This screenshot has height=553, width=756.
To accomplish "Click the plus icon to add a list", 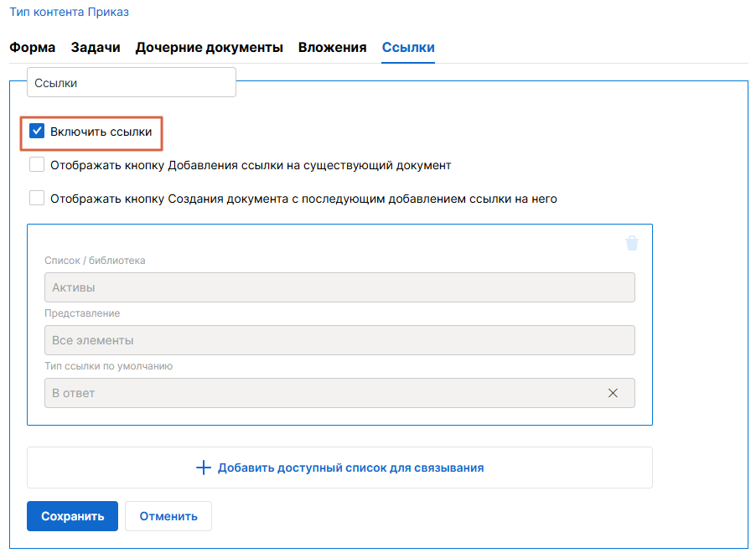I will click(x=204, y=468).
